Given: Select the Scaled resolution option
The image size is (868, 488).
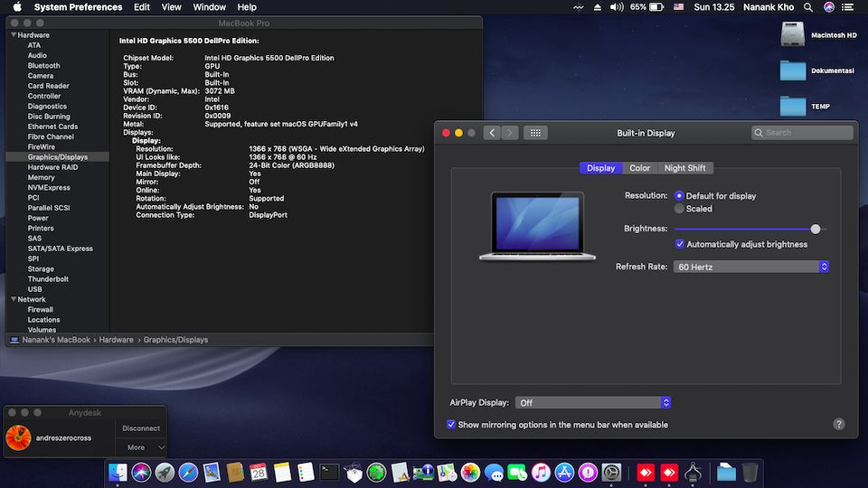Looking at the screenshot, I should click(x=679, y=209).
